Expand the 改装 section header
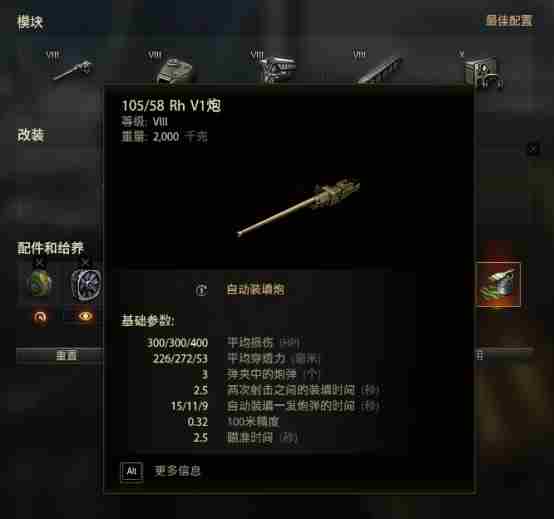 click(x=30, y=135)
